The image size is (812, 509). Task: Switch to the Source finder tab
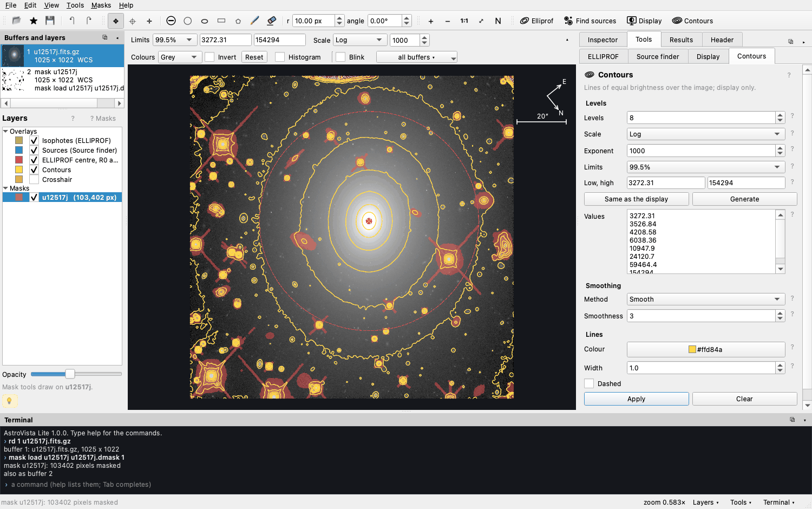point(658,56)
